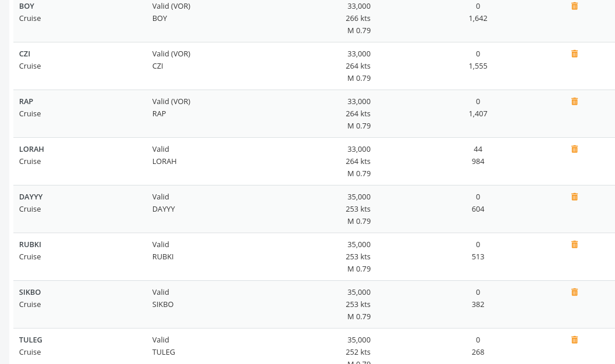
Task: Click the trash icon for CZI
Action: point(574,53)
